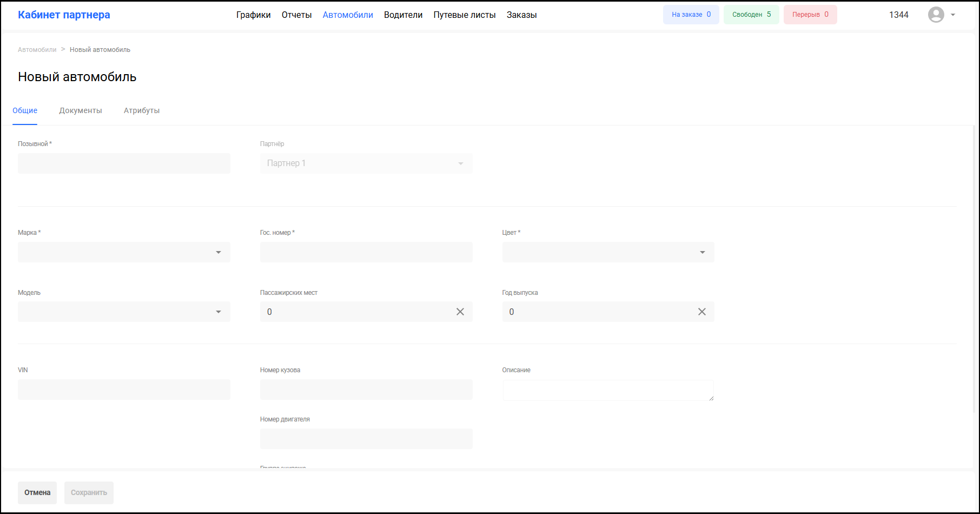Select the Общие tab
The height and width of the screenshot is (514, 980).
[x=25, y=110]
